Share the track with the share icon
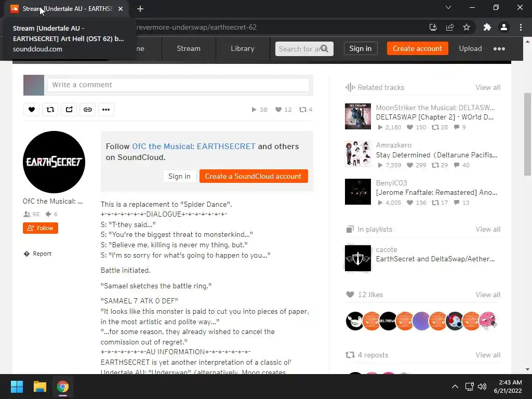 point(69,109)
